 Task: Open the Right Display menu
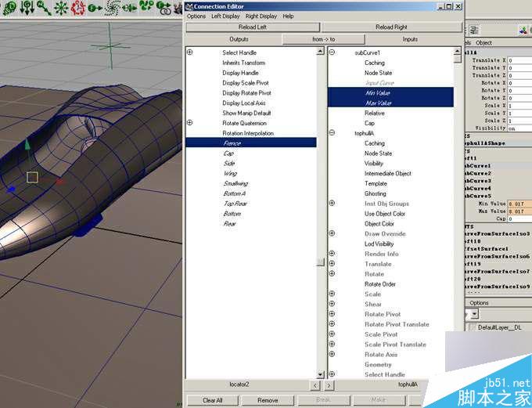tap(261, 16)
